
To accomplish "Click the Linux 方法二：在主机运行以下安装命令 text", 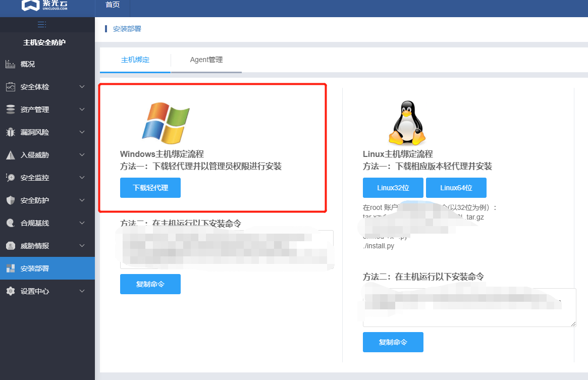I will (423, 277).
